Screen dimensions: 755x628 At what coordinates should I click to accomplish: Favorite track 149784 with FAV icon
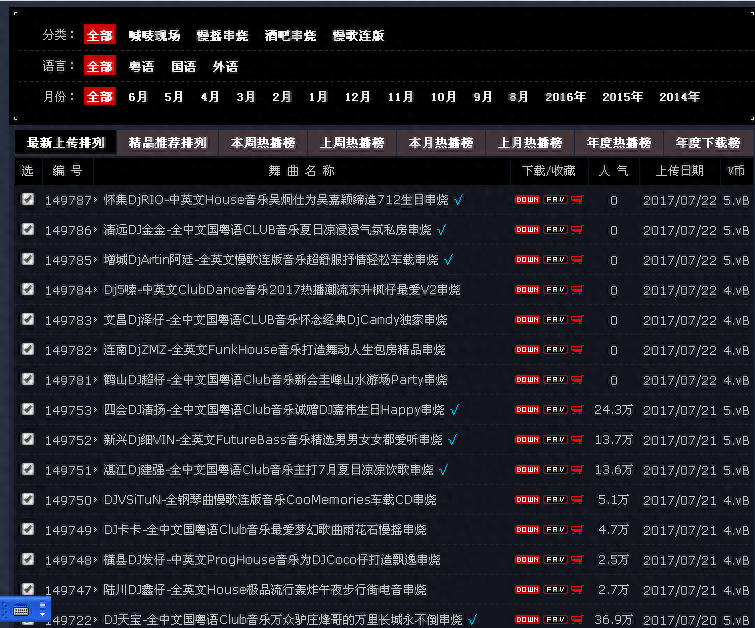click(555, 289)
